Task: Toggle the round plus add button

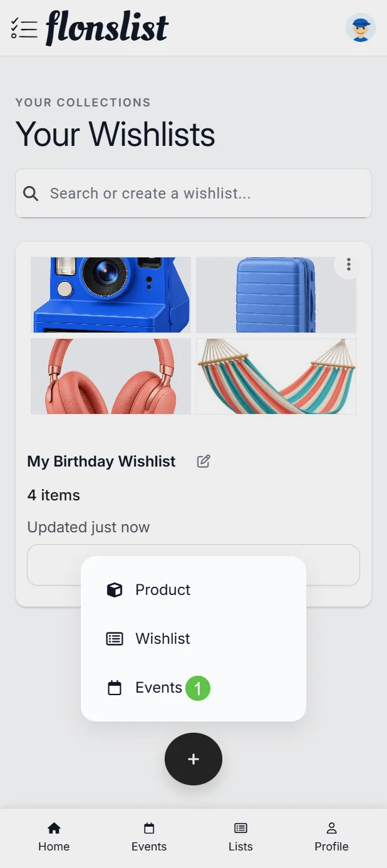Action: (x=194, y=759)
